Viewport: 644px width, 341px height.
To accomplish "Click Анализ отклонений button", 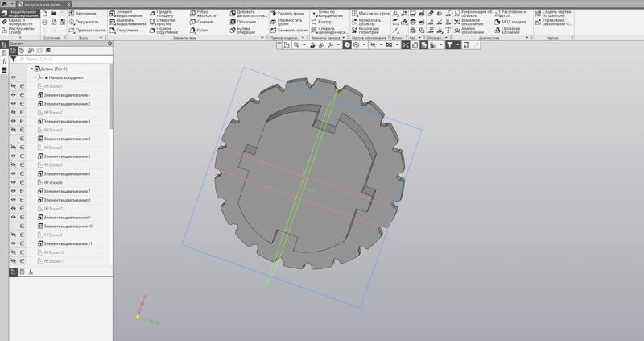I will 469,31.
